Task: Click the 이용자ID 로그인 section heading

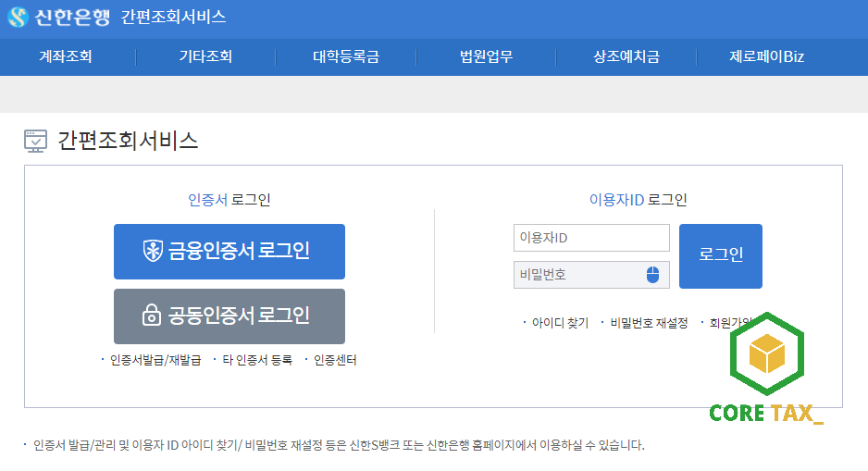Action: (x=638, y=200)
